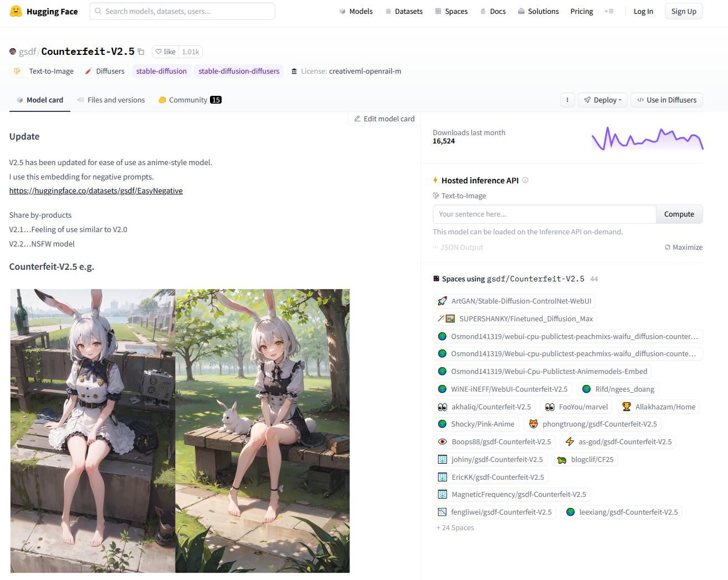Click the trophy icon for Allakhazam/Home
The image size is (728, 580).
(627, 407)
